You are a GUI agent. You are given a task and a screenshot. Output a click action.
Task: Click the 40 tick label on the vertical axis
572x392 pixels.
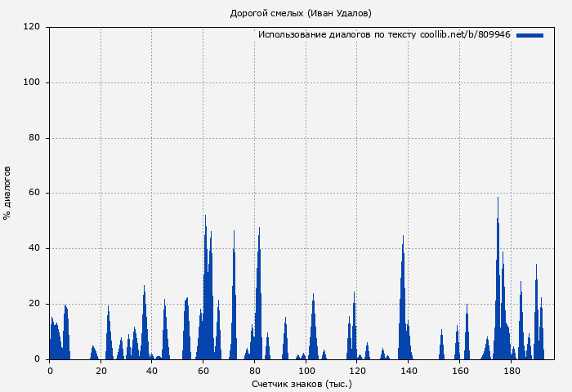tap(34, 248)
